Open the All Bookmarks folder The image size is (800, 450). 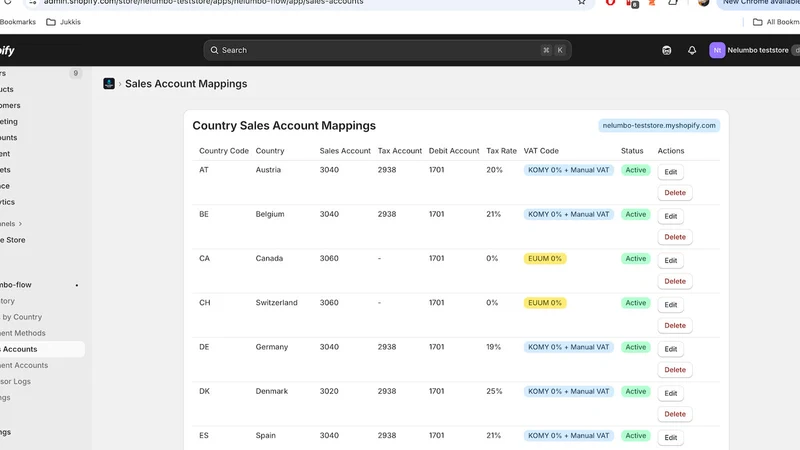[x=776, y=22]
